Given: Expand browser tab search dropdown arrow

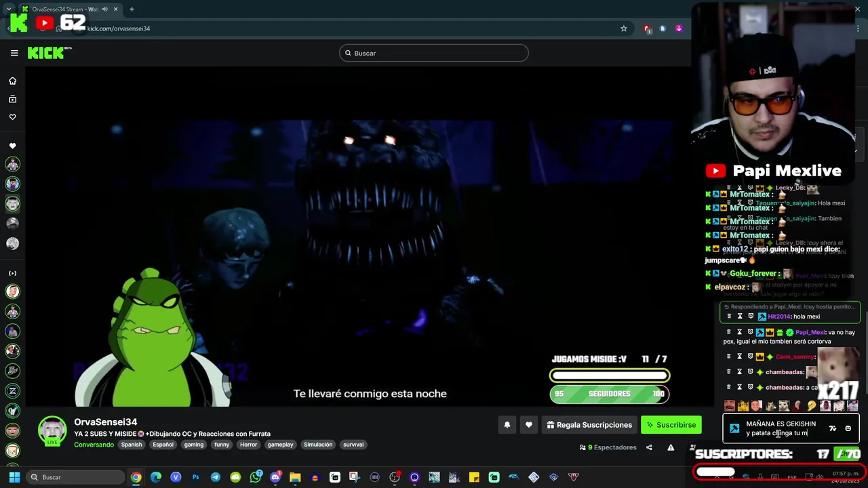Looking at the screenshot, I should coord(8,9).
